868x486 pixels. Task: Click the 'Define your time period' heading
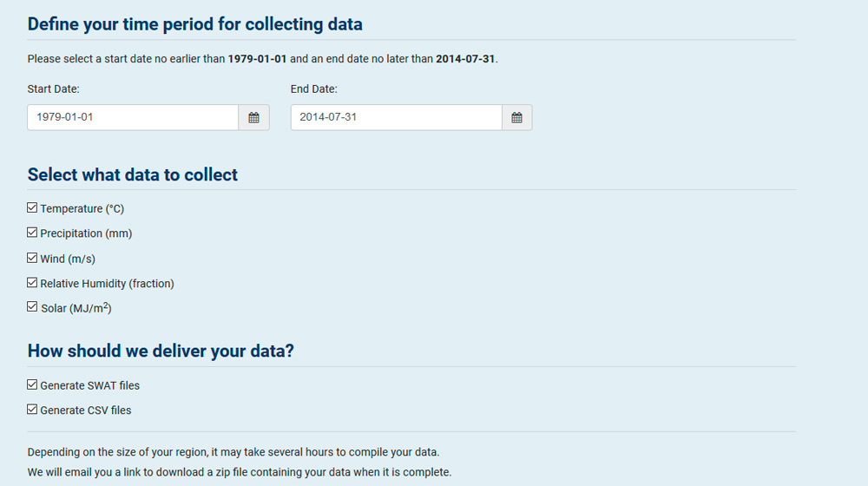(x=194, y=24)
